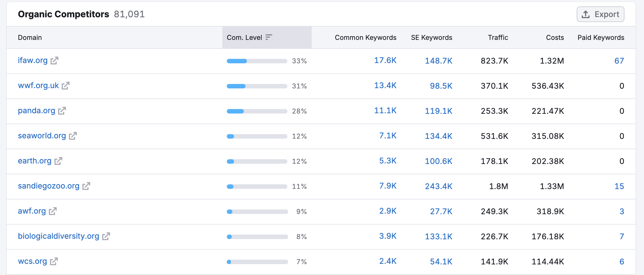Open seaworld.org using its external link icon
This screenshot has height=275, width=644.
(x=72, y=136)
